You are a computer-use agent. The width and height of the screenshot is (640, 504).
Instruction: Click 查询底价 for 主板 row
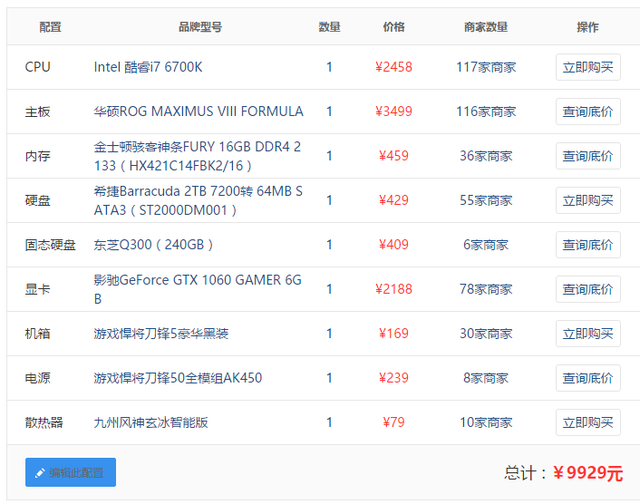(588, 111)
